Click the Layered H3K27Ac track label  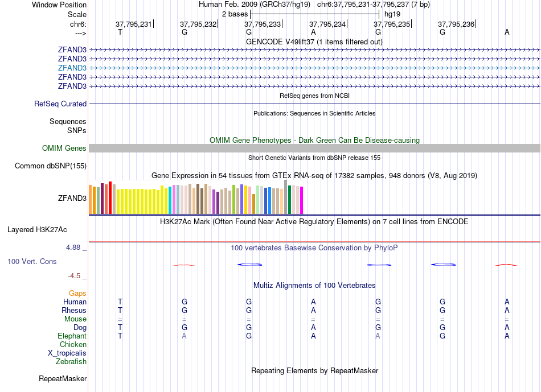pos(37,230)
